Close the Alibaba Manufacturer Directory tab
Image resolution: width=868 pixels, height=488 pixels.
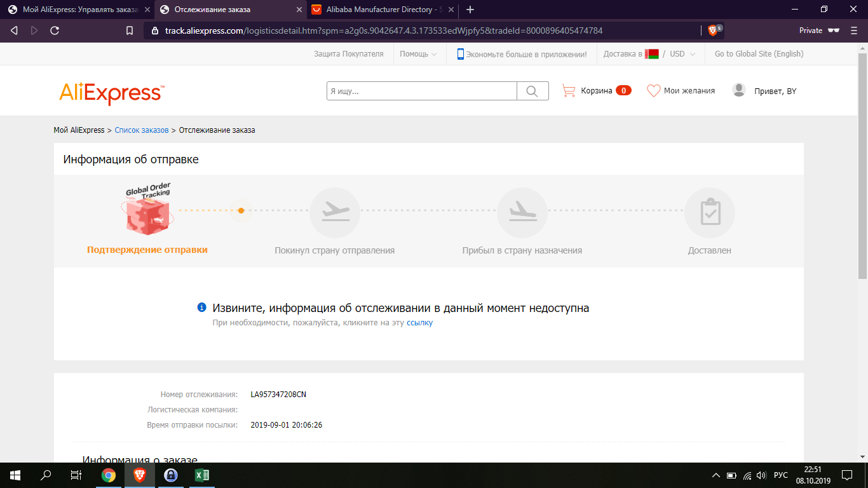click(451, 10)
